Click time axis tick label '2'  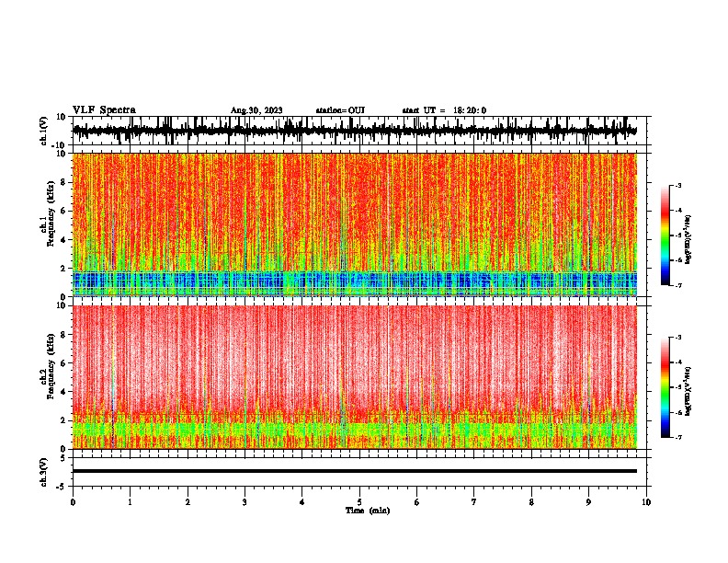click(x=188, y=502)
